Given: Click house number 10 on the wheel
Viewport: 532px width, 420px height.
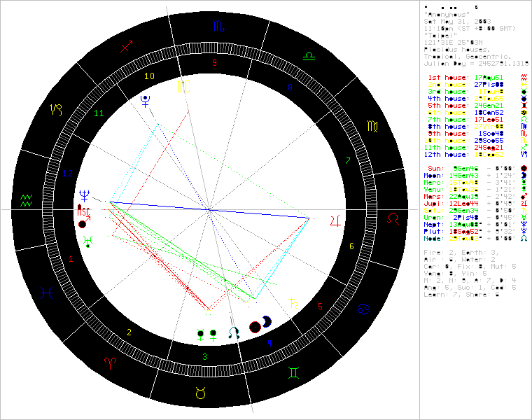Looking at the screenshot, I should click(149, 76).
